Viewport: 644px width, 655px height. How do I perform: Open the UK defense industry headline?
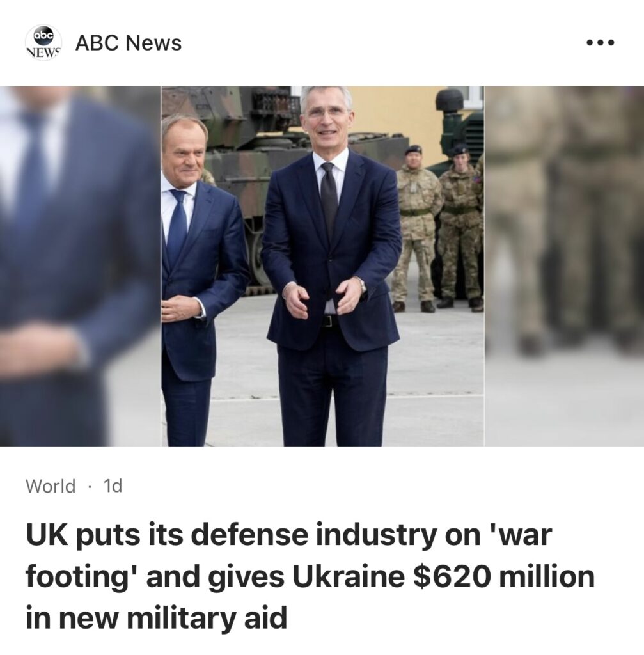(x=310, y=576)
